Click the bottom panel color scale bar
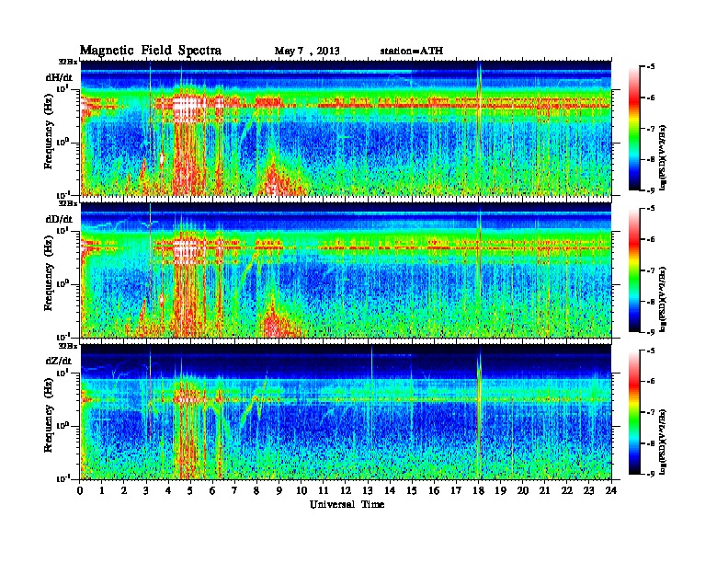This screenshot has width=728, height=563. coord(634,412)
